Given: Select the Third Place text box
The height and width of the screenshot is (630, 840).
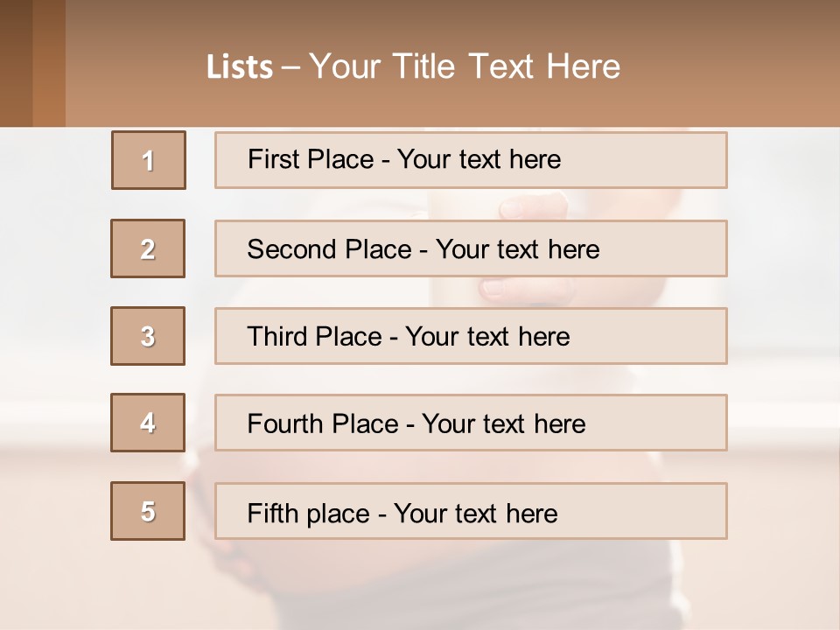Looking at the screenshot, I should pyautogui.click(x=471, y=336).
